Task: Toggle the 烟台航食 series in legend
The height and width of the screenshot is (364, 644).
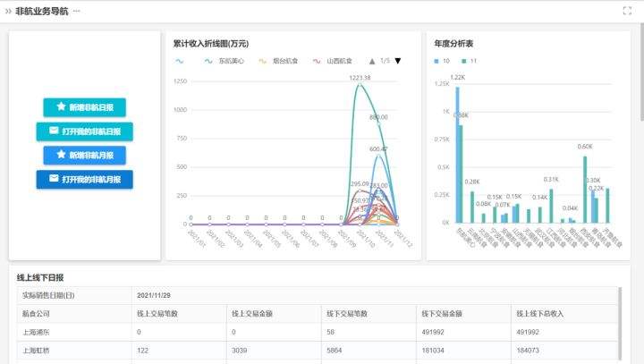Action: coord(278,61)
